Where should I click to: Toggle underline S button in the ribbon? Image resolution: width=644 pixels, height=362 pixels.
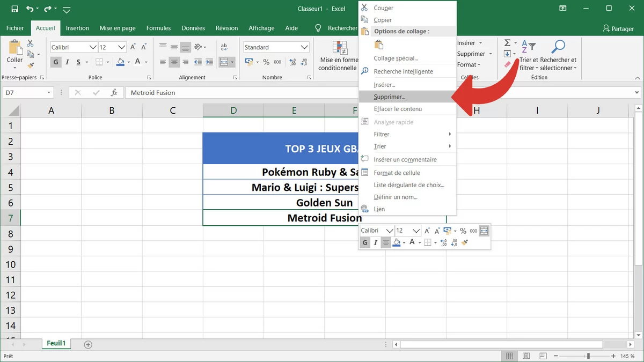[78, 62]
